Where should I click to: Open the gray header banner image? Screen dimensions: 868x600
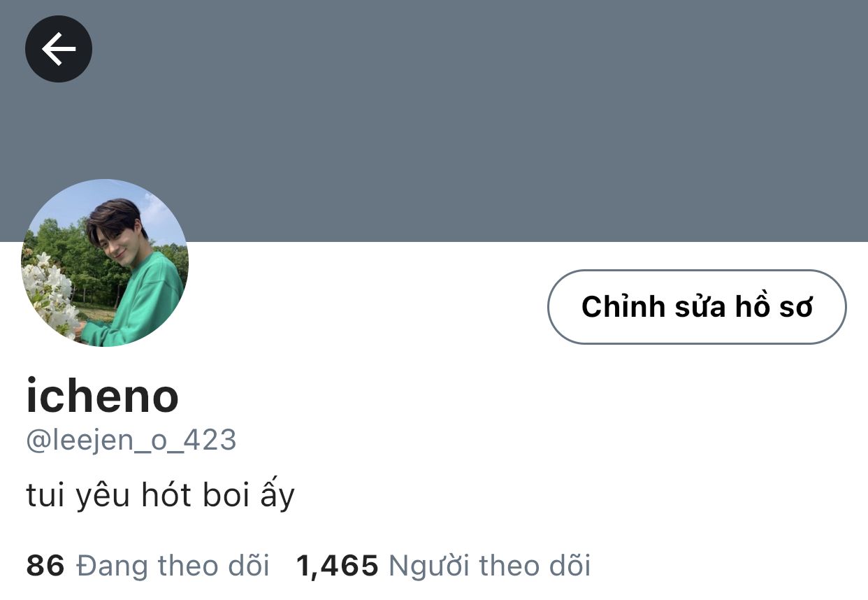434,121
